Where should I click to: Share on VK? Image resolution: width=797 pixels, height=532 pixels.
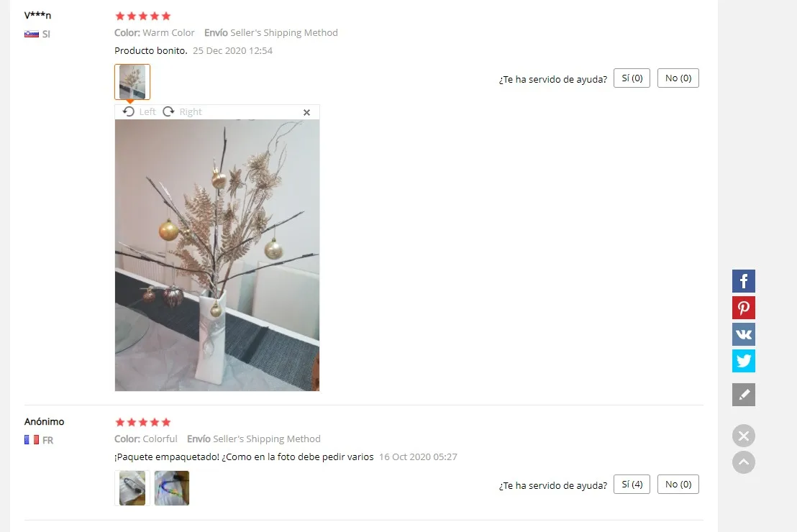(743, 334)
